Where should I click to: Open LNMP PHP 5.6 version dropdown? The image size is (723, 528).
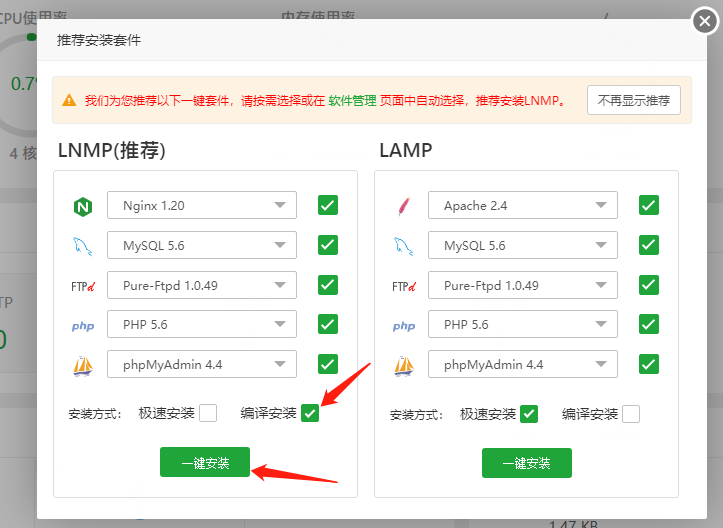pyautogui.click(x=202, y=324)
